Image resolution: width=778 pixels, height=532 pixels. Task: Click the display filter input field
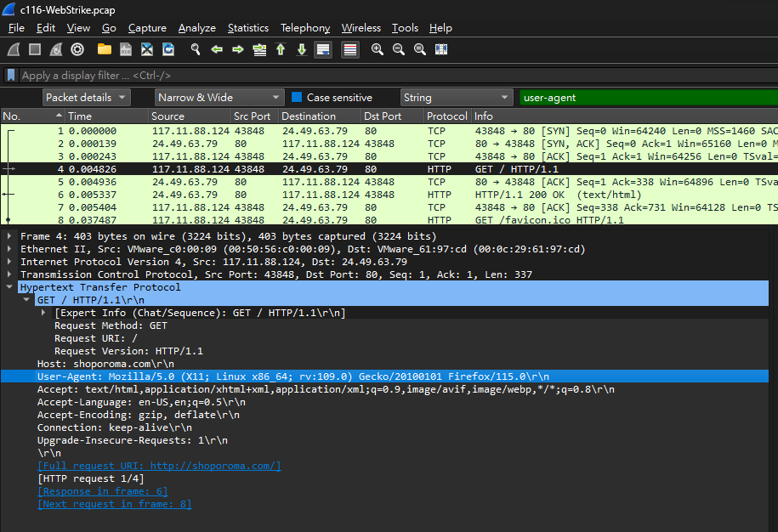(399, 76)
